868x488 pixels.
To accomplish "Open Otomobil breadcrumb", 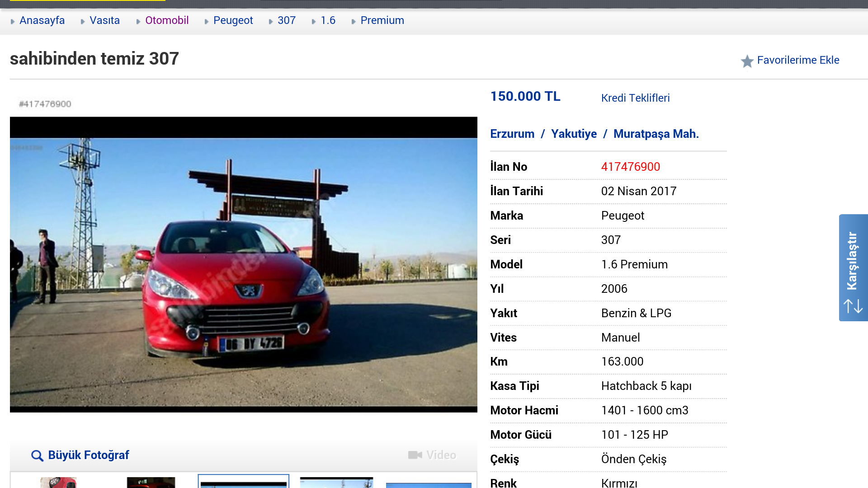I will (x=167, y=20).
